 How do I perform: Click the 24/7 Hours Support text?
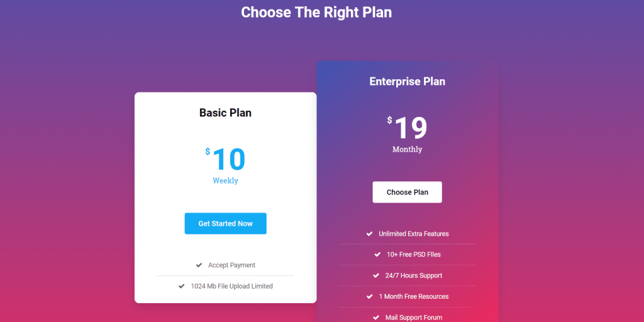click(413, 275)
